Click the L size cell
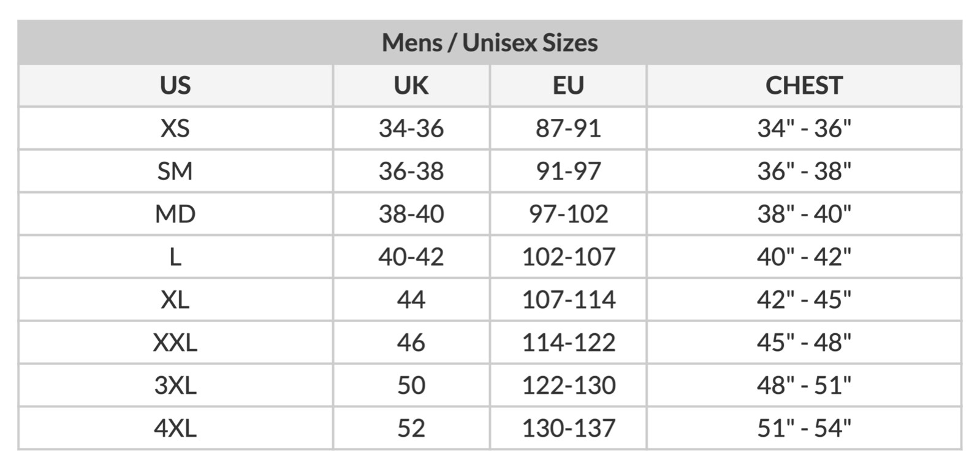This screenshot has width=980, height=468. tap(175, 257)
